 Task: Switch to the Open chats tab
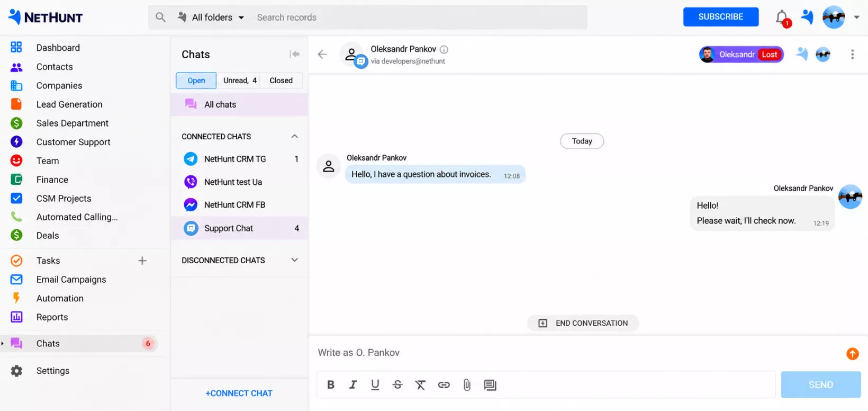coord(196,81)
